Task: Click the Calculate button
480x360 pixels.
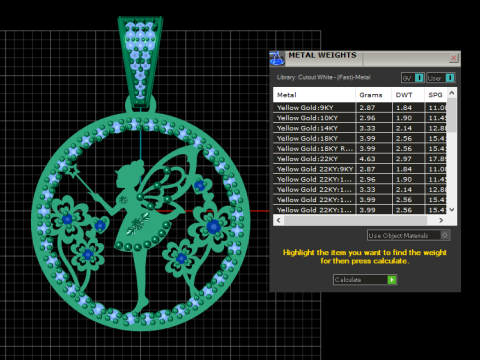Action: 365,280
